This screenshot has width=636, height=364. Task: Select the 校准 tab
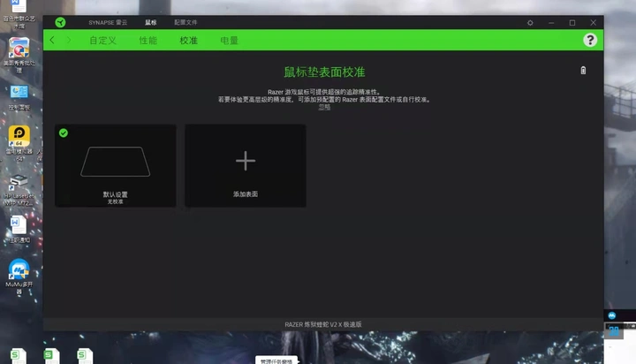point(189,40)
